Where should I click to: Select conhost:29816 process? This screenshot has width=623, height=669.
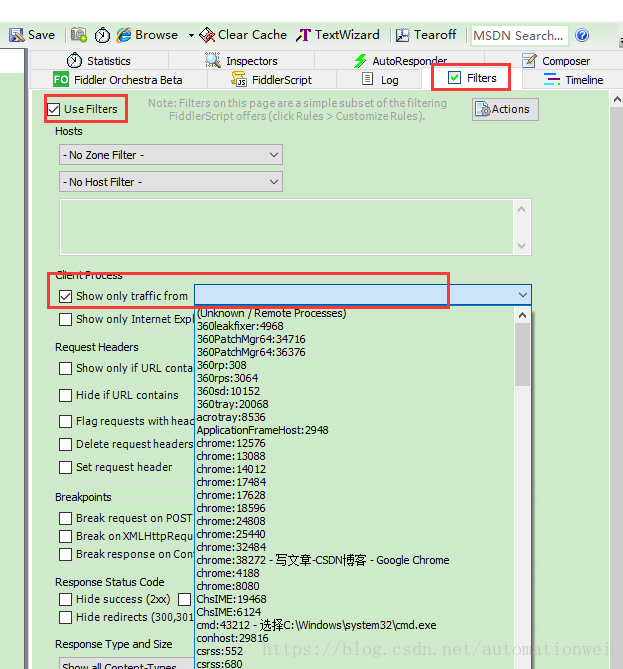click(x=355, y=638)
